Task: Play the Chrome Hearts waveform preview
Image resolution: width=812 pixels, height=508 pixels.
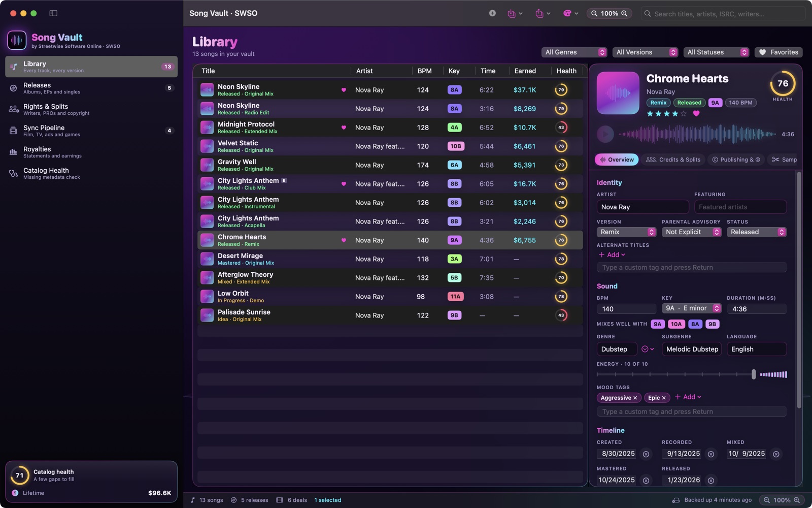Action: point(605,134)
